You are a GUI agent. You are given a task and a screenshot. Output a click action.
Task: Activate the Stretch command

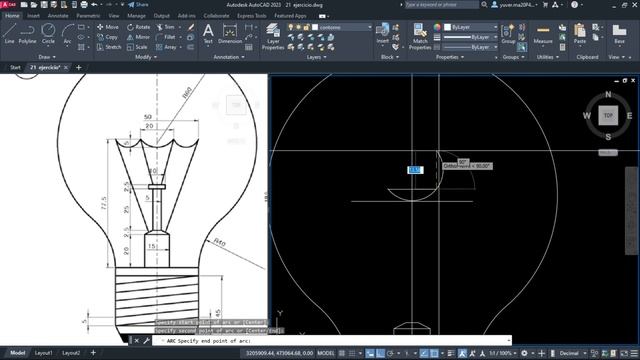(109, 47)
